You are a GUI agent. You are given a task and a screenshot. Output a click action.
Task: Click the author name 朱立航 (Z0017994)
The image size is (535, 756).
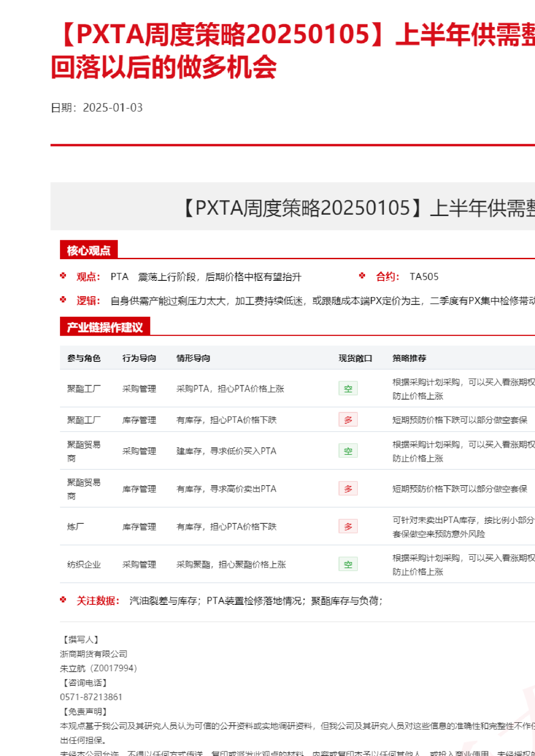pyautogui.click(x=98, y=668)
